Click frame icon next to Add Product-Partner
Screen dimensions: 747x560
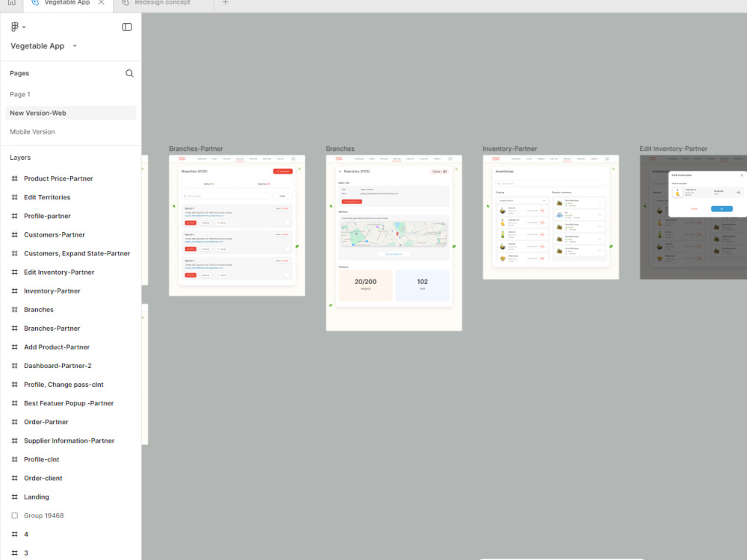coord(14,347)
